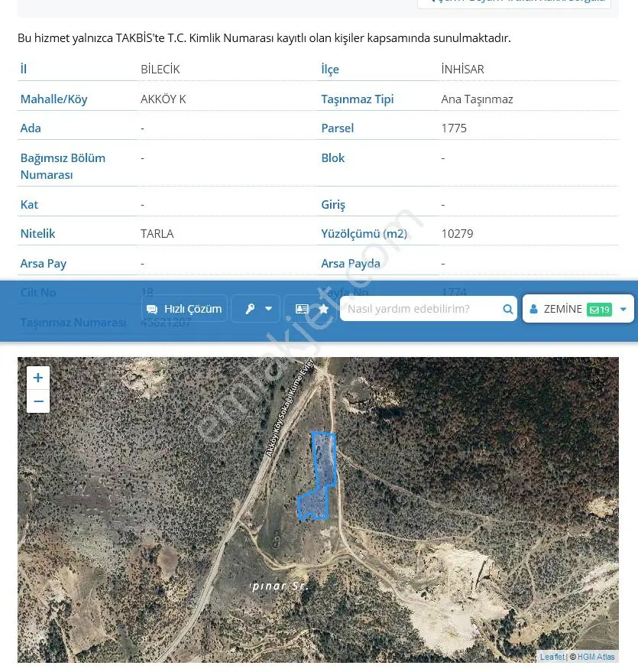This screenshot has width=638, height=672.
Task: Open the Hızlı Çözüm chat button
Action: [184, 309]
